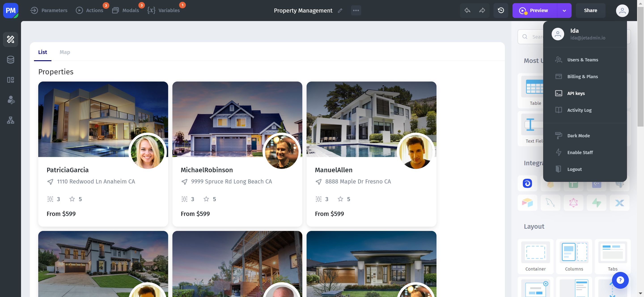The height and width of the screenshot is (297, 644).
Task: Open the Actions menu
Action: pyautogui.click(x=90, y=10)
